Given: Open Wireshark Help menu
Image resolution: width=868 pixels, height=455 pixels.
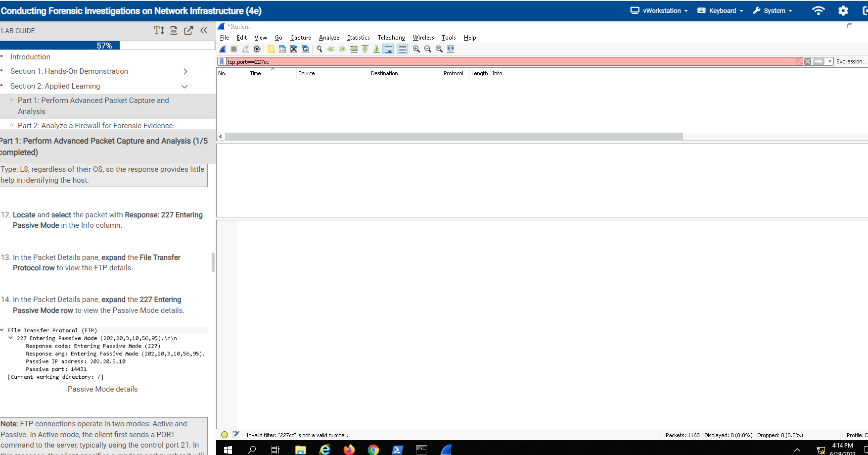Looking at the screenshot, I should pos(470,38).
